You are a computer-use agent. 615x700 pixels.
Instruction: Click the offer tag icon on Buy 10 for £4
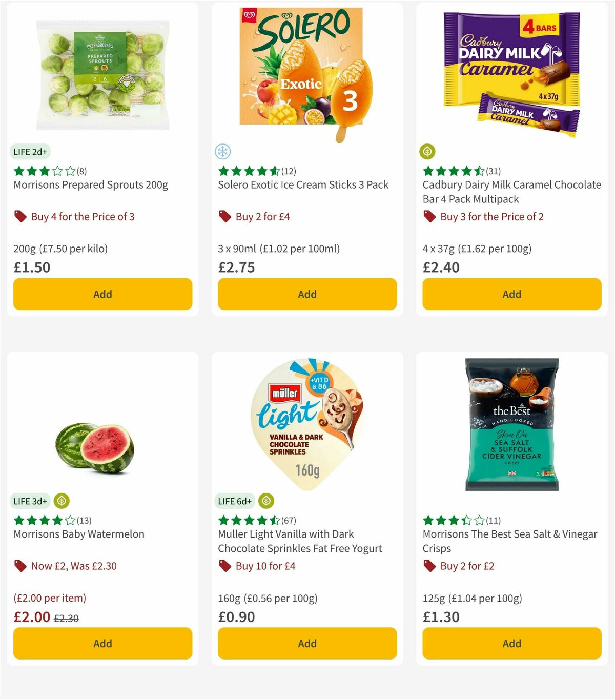(225, 566)
